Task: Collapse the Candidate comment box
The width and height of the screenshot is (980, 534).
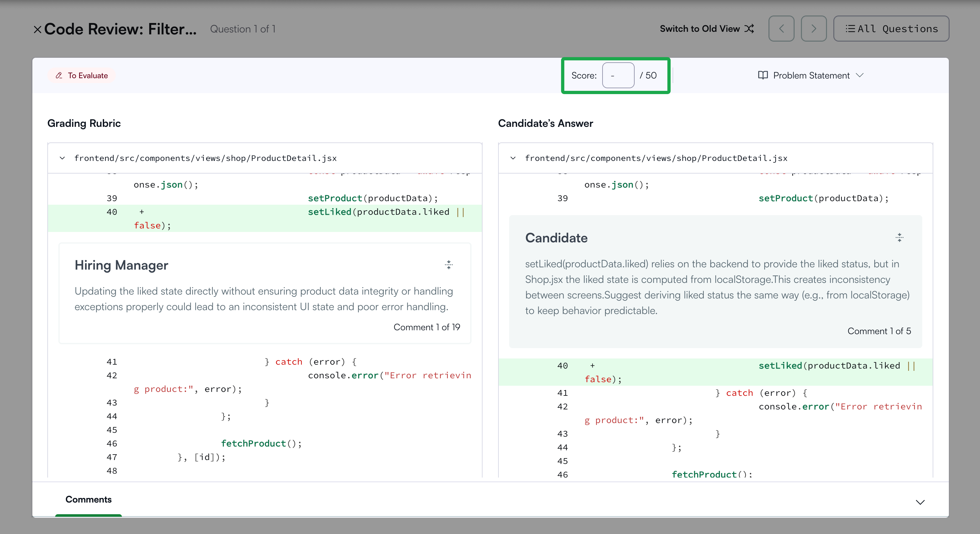Action: (899, 238)
